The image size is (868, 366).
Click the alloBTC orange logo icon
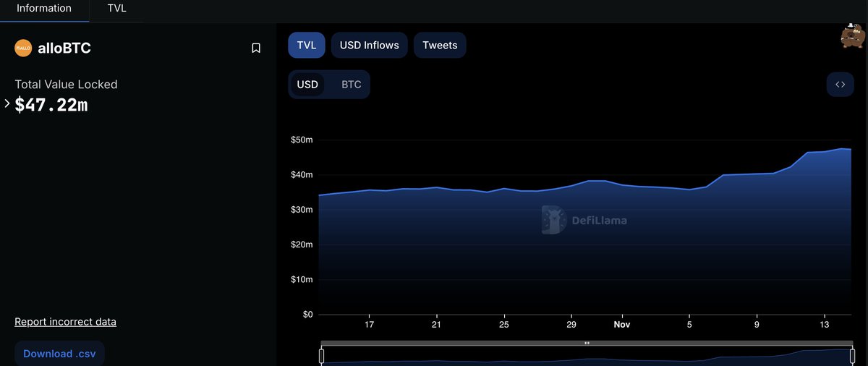pyautogui.click(x=23, y=48)
